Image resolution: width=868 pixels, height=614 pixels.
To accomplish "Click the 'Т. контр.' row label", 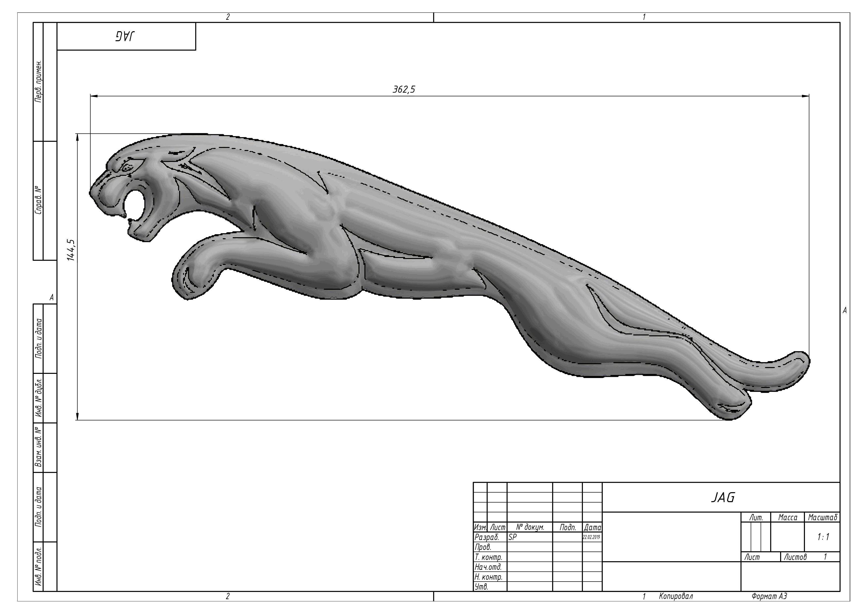I will tap(488, 557).
